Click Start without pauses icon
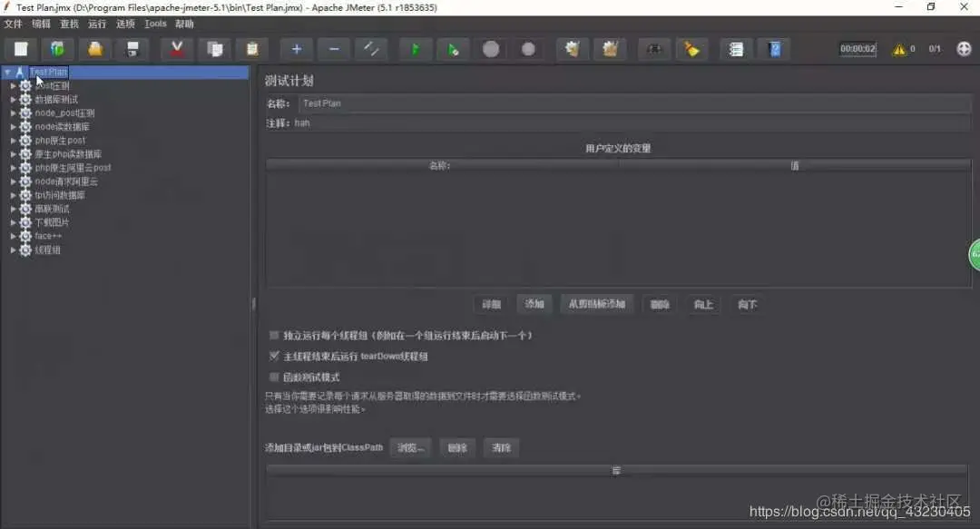Screen dimensions: 980x529 tap(453, 49)
